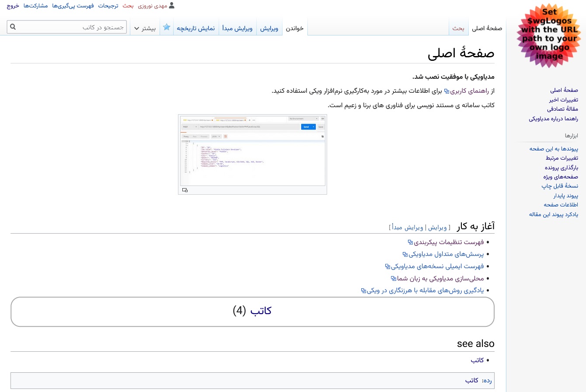Click ویرایش beside the آغاز به کار heading

(437, 227)
